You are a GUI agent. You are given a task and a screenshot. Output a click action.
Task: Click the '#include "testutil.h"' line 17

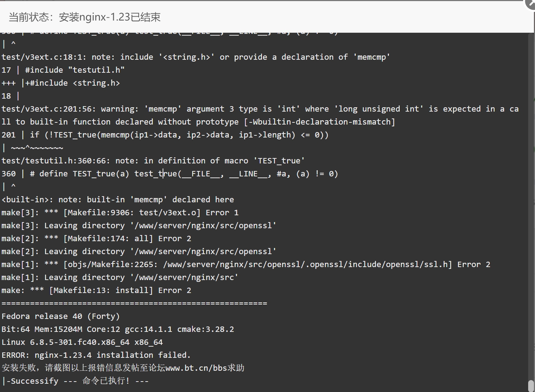tap(63, 70)
